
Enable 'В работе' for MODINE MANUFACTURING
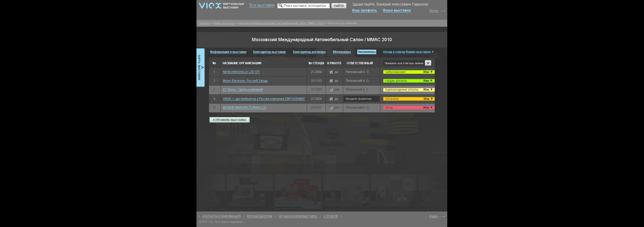tap(331, 108)
